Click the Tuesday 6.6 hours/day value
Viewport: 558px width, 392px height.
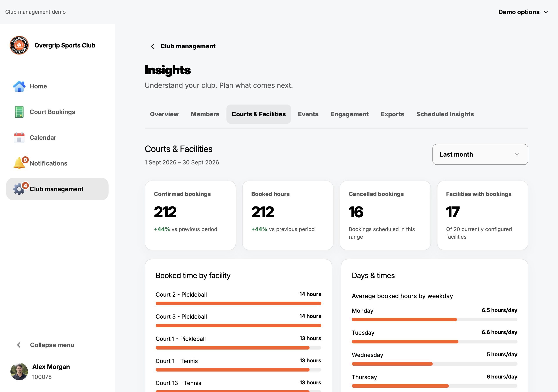(499, 332)
